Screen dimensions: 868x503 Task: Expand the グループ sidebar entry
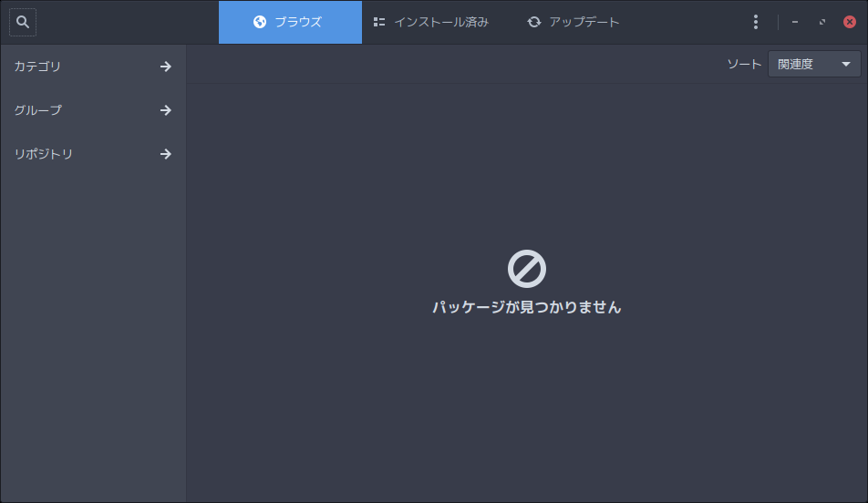click(x=93, y=110)
